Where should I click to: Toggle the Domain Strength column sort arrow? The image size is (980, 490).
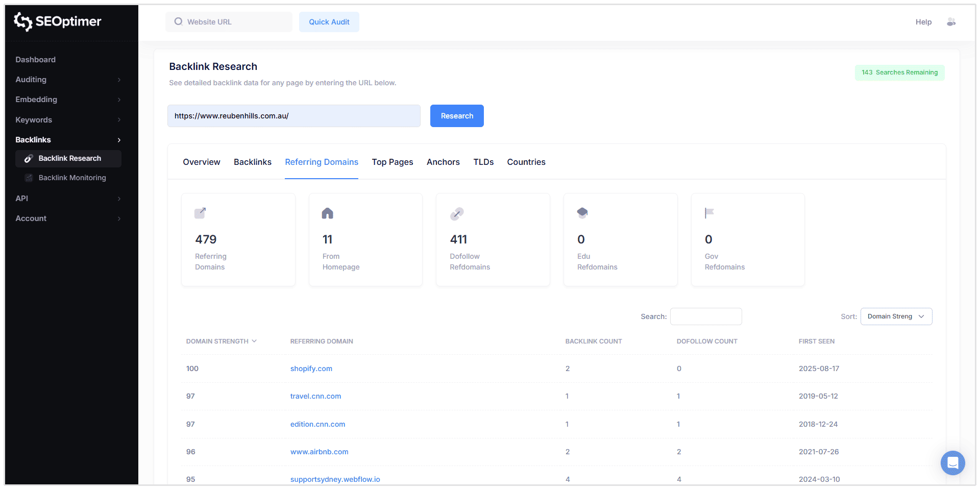point(254,341)
